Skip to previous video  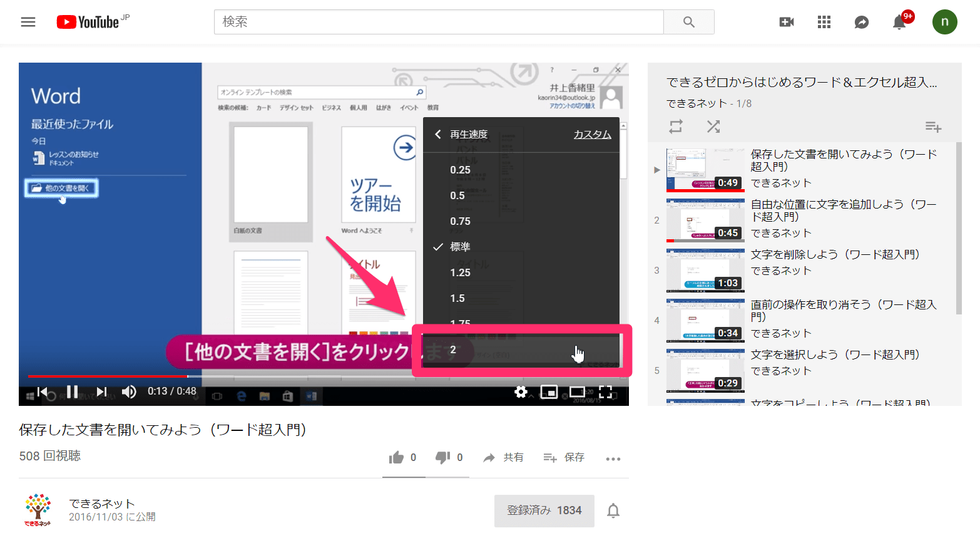tap(43, 391)
